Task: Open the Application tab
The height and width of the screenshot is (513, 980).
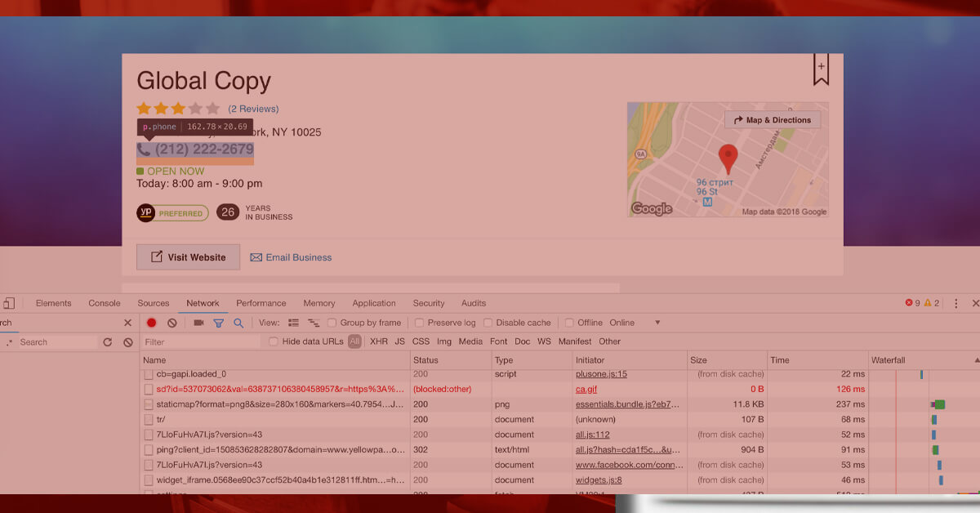Action: click(x=374, y=303)
